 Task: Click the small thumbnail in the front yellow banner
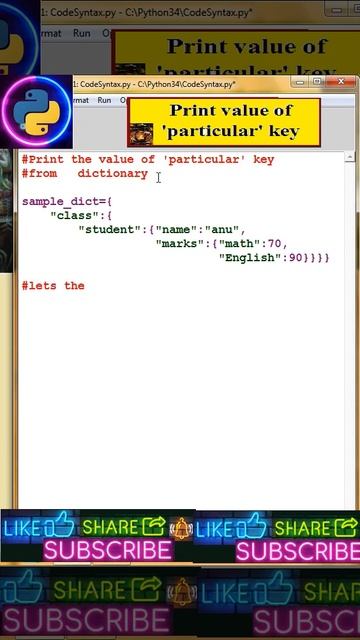(x=141, y=134)
